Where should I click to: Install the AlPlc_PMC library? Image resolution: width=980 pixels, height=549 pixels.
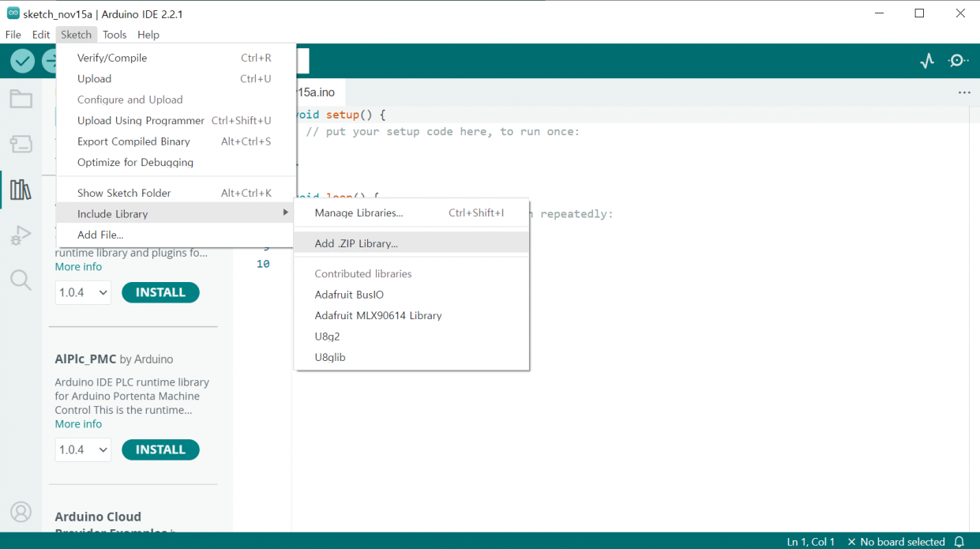(x=160, y=449)
